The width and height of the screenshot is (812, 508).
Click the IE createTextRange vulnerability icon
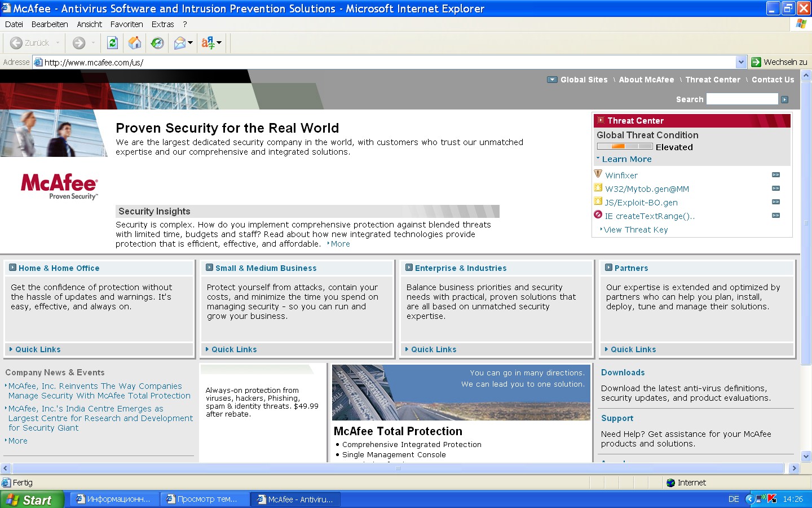click(x=598, y=214)
